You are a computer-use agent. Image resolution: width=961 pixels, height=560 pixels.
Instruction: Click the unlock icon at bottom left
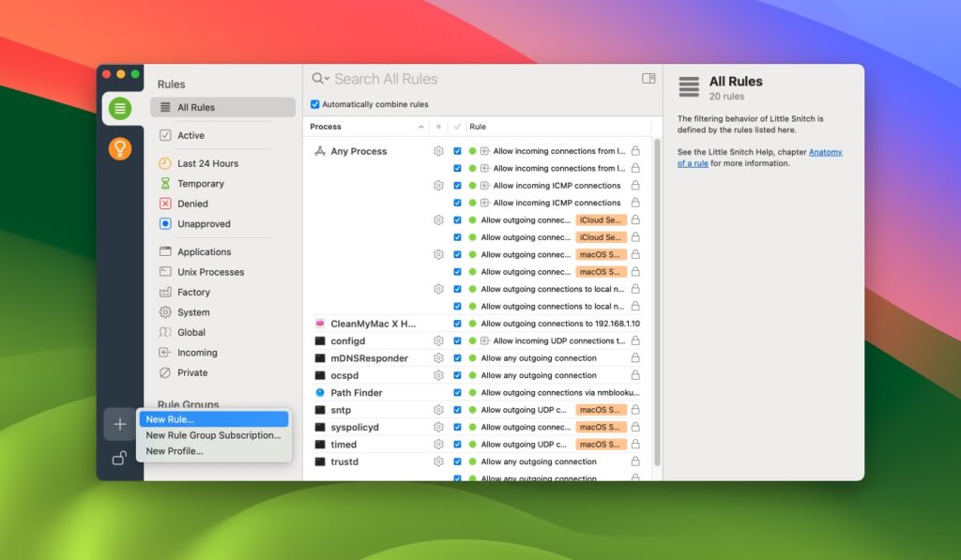pyautogui.click(x=119, y=458)
